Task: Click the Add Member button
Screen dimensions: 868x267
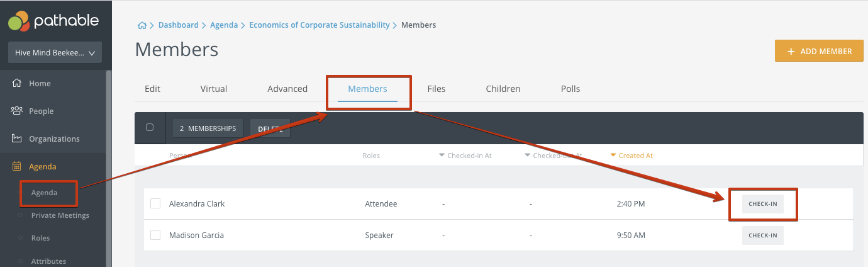Action: click(x=819, y=51)
